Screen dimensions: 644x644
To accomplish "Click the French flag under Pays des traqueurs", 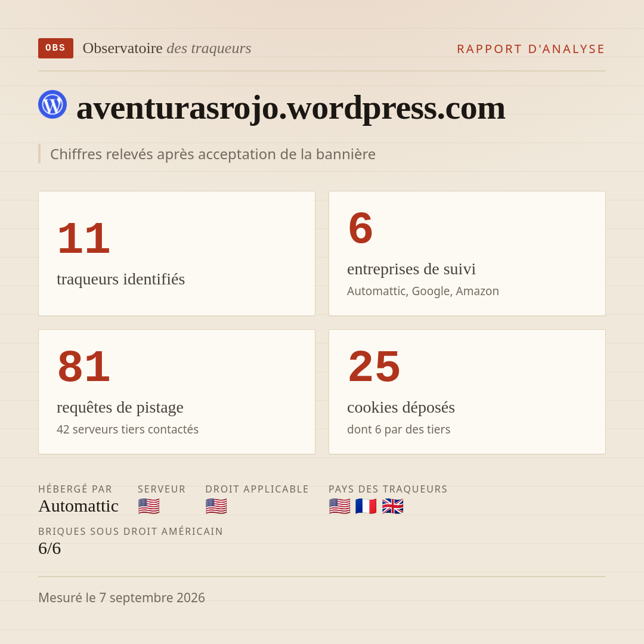I will point(366,506).
